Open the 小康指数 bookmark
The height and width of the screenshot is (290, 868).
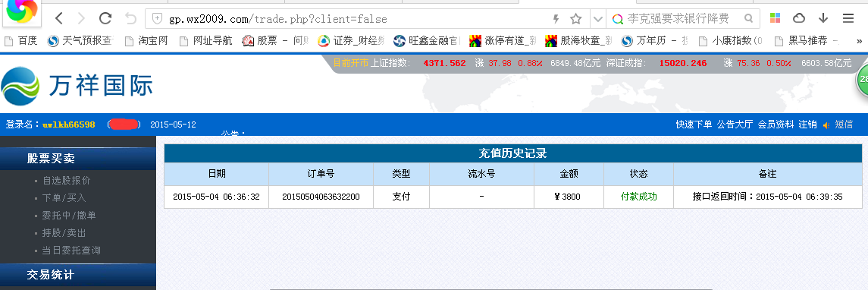(731, 40)
